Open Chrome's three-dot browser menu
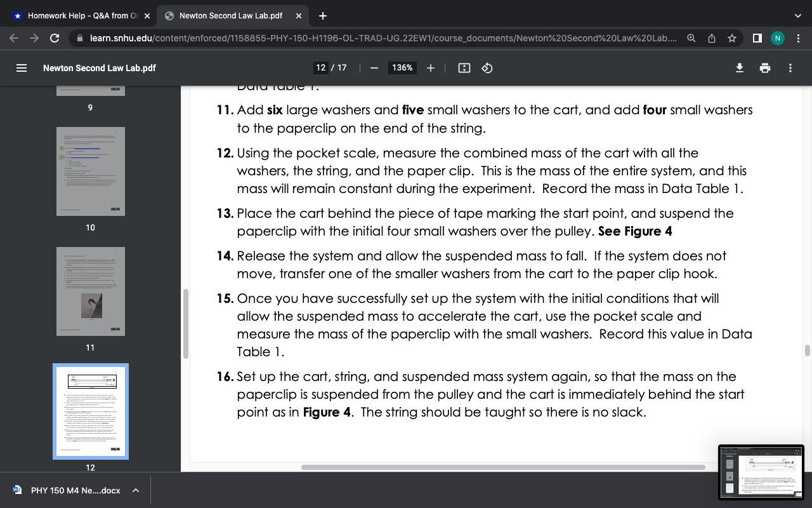This screenshot has height=508, width=812. (799, 37)
